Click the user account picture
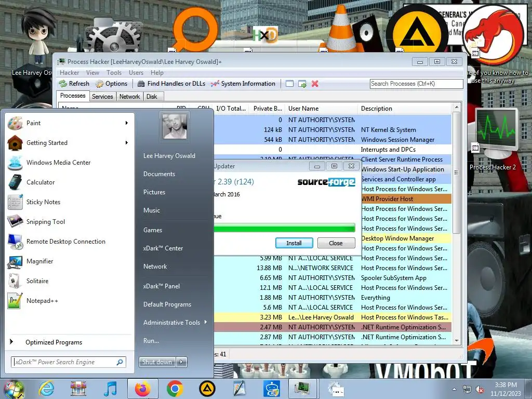 (175, 126)
